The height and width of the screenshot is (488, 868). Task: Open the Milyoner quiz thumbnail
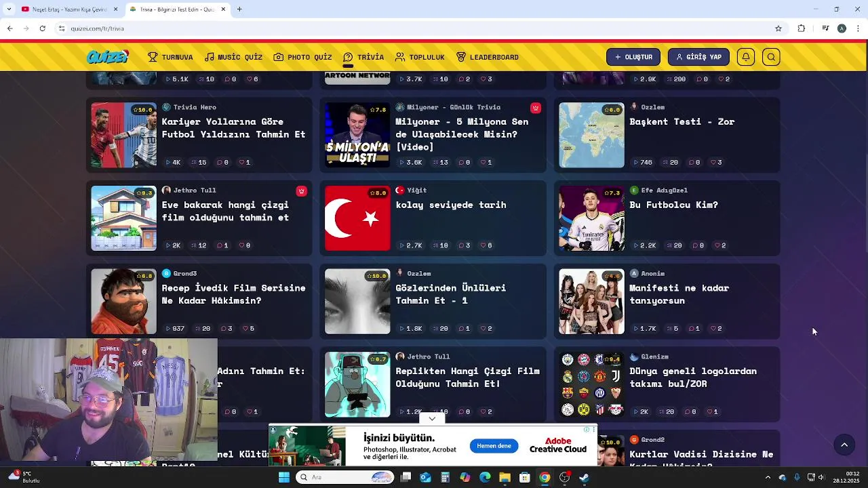coord(357,135)
